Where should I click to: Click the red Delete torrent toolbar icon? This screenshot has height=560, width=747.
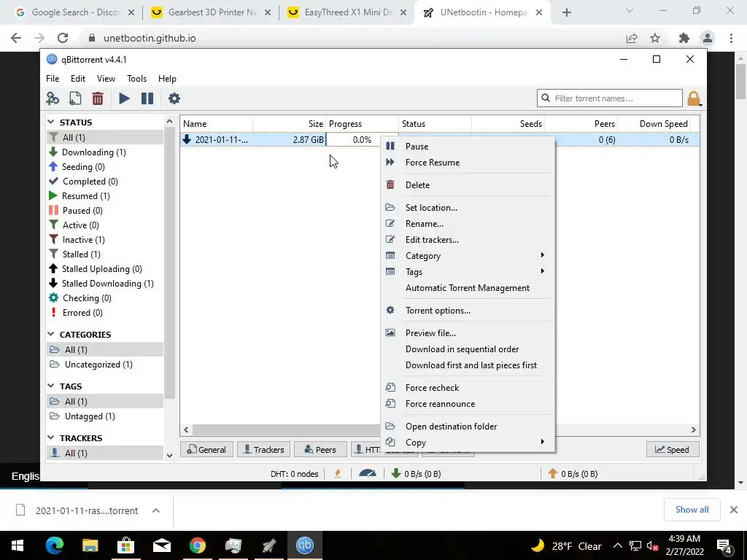point(98,98)
